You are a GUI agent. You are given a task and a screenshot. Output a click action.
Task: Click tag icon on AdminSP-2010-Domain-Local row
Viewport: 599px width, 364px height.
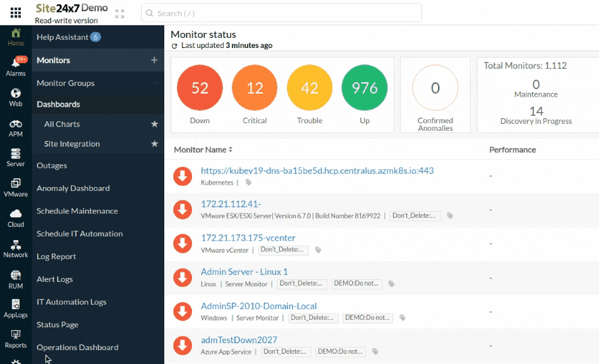click(402, 318)
